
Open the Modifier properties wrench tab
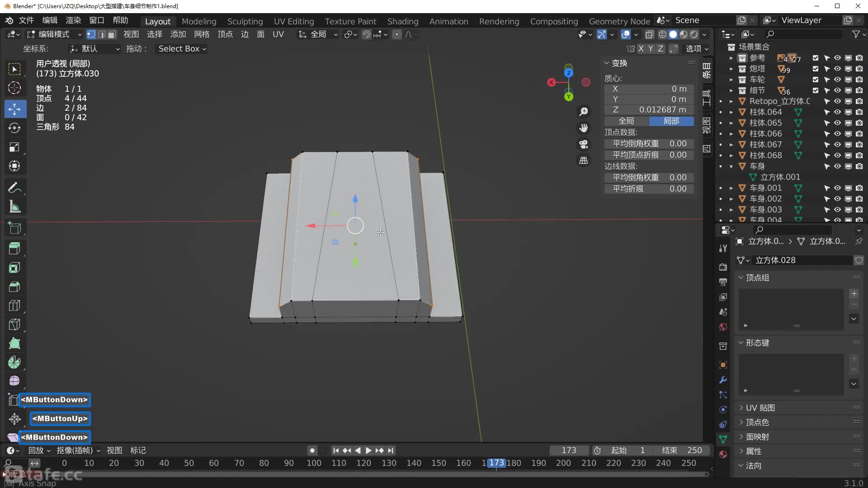click(x=723, y=380)
